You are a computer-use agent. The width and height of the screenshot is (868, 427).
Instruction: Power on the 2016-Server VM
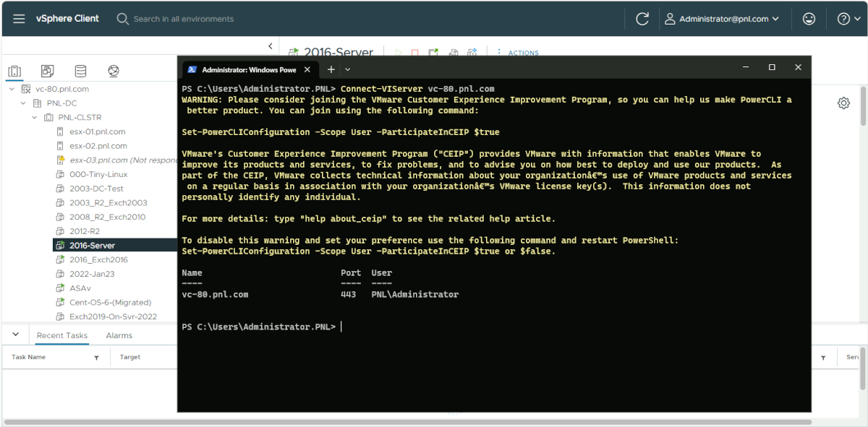pos(398,52)
